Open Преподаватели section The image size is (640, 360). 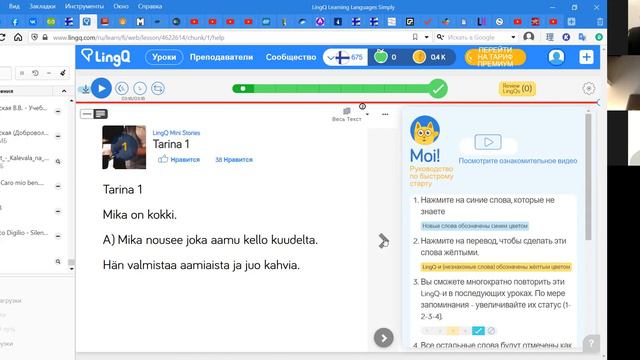221,57
